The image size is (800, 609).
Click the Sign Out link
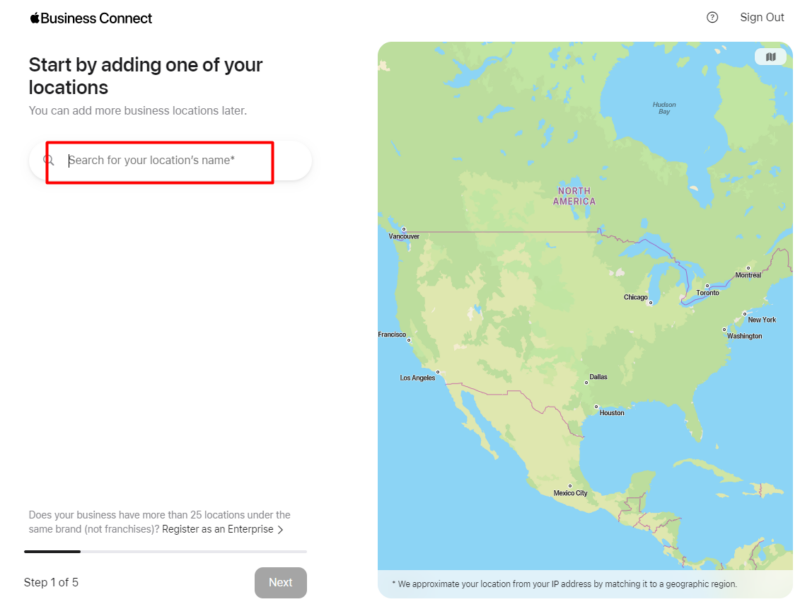tap(762, 17)
